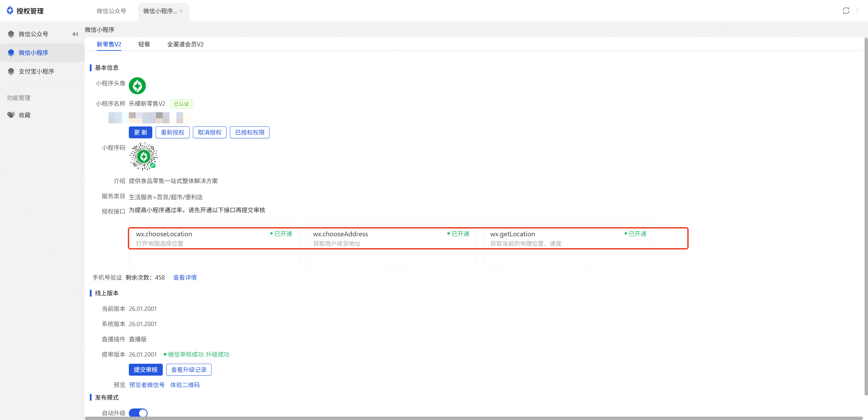Click the 取消授权 button
This screenshot has height=420, width=868.
pos(210,133)
